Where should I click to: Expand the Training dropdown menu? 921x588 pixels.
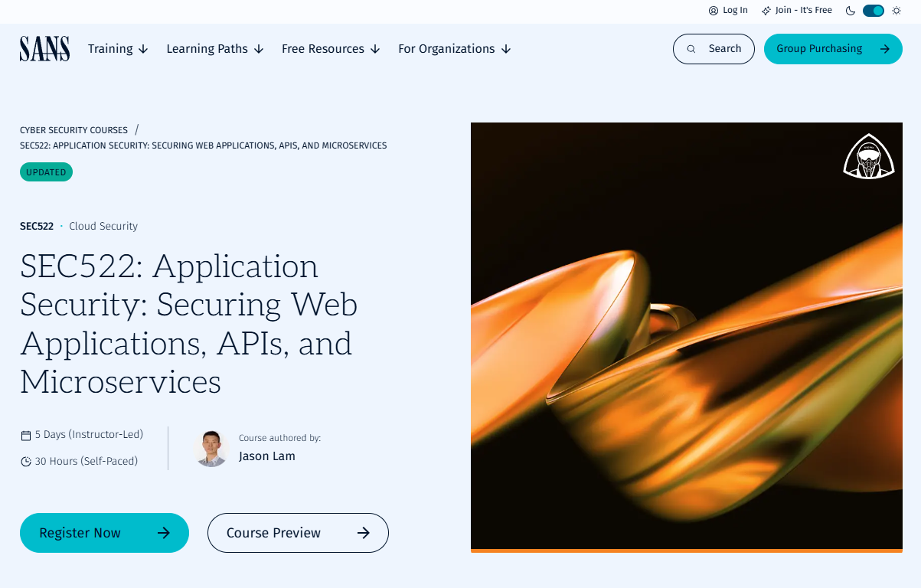pyautogui.click(x=118, y=49)
